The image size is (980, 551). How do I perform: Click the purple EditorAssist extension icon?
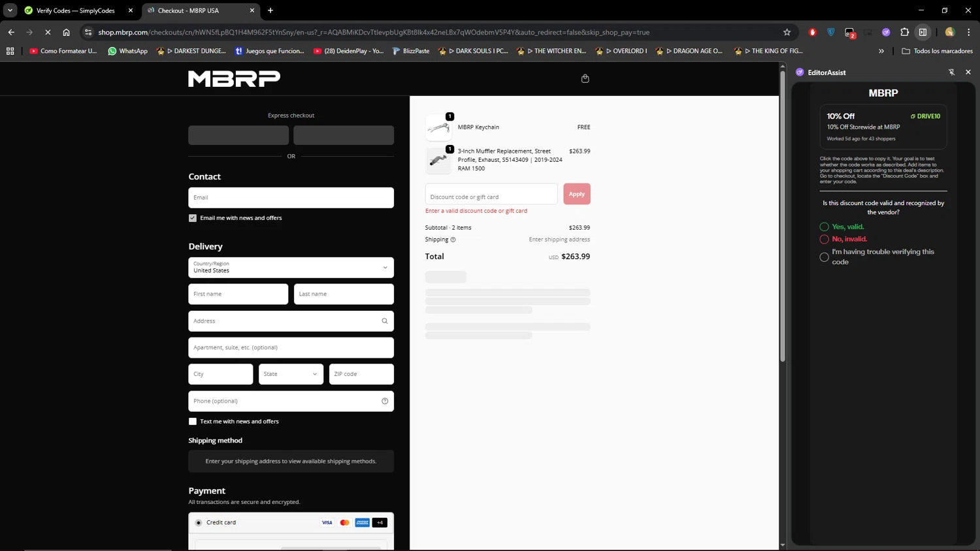point(886,32)
